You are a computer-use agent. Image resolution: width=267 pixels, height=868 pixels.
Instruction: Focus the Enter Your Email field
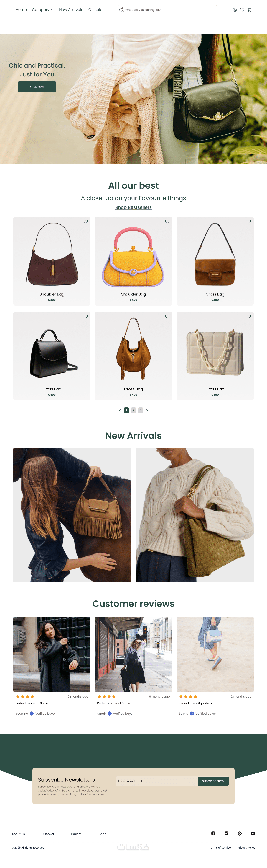click(156, 781)
